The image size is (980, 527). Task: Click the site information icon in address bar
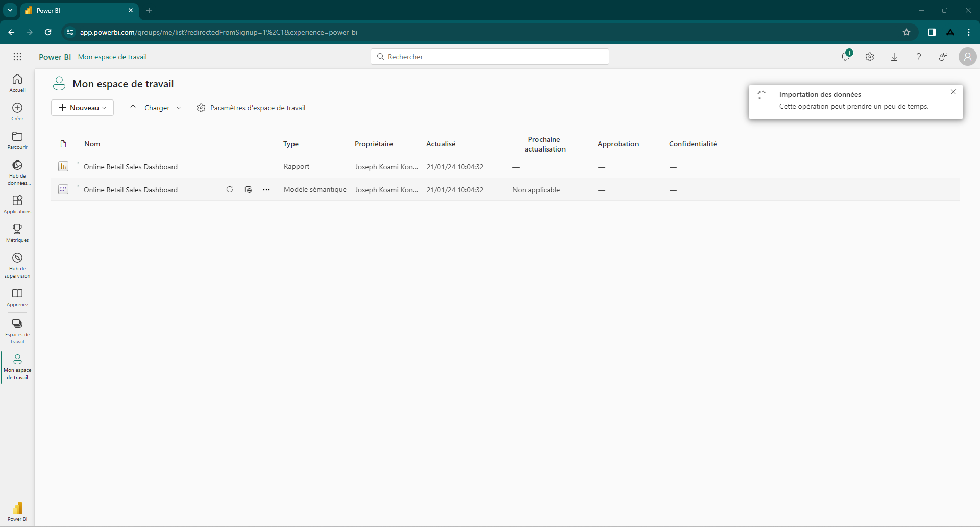click(70, 32)
